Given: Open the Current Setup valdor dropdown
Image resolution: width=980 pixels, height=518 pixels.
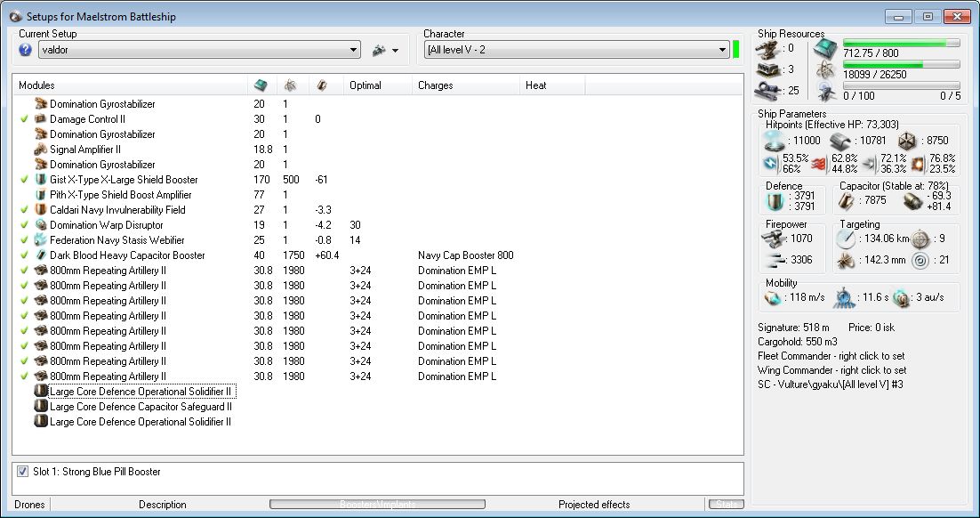Looking at the screenshot, I should tap(199, 50).
